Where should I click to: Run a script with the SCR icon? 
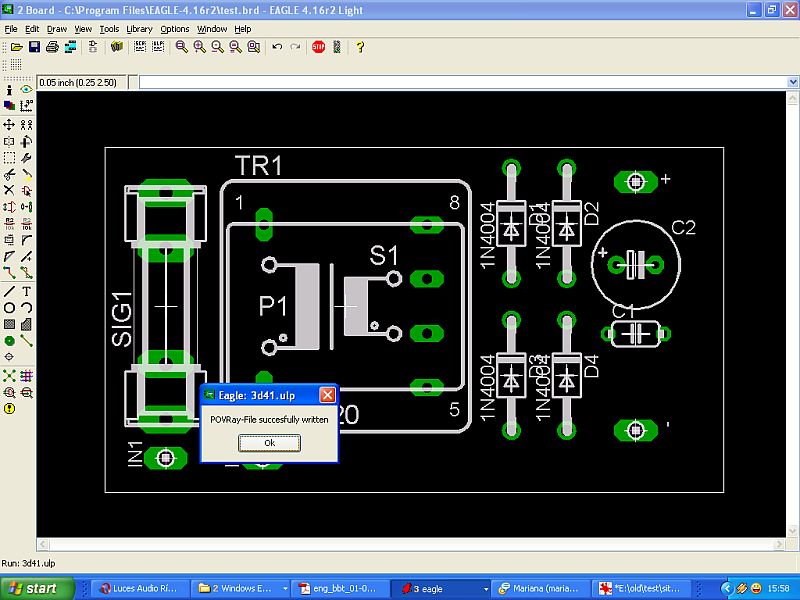click(140, 47)
